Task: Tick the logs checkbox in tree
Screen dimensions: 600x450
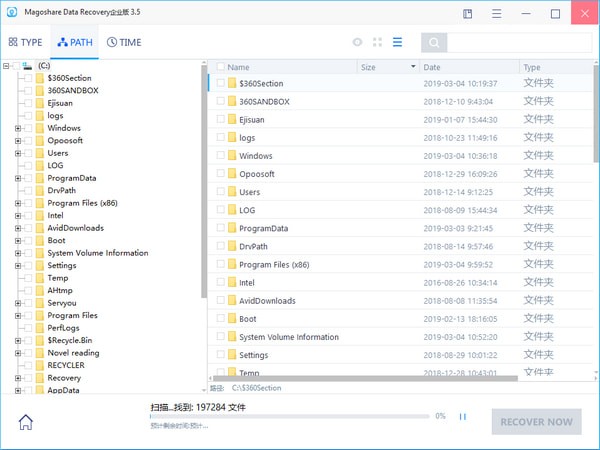Action: pyautogui.click(x=28, y=116)
